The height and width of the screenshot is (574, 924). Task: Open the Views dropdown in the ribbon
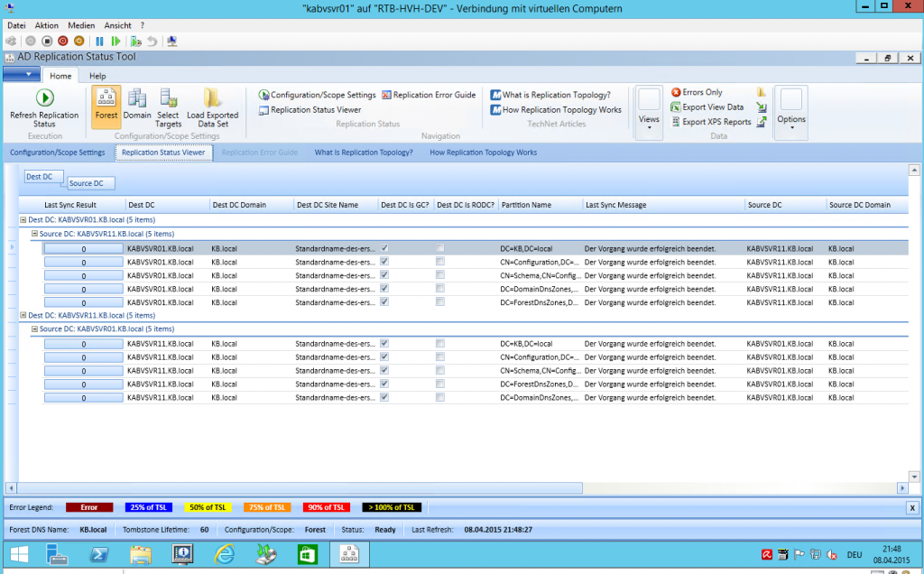pyautogui.click(x=649, y=113)
